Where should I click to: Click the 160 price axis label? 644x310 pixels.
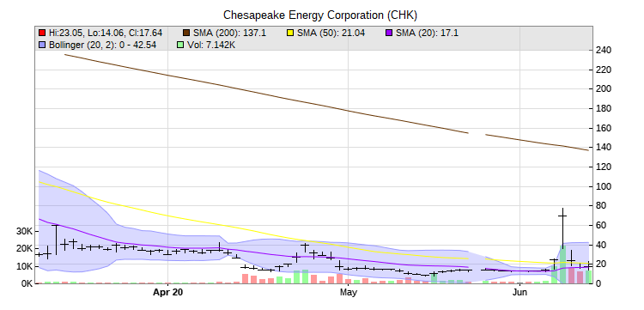point(604,129)
